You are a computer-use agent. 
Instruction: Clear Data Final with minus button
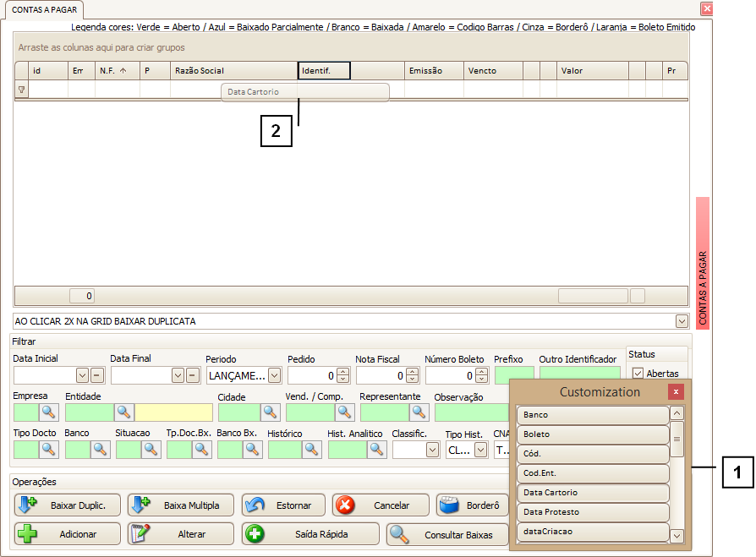193,375
